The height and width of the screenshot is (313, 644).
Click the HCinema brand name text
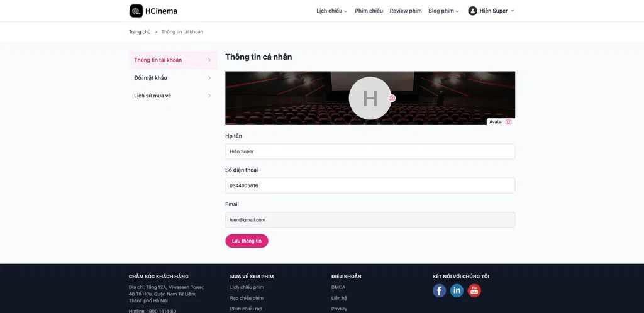tap(162, 11)
